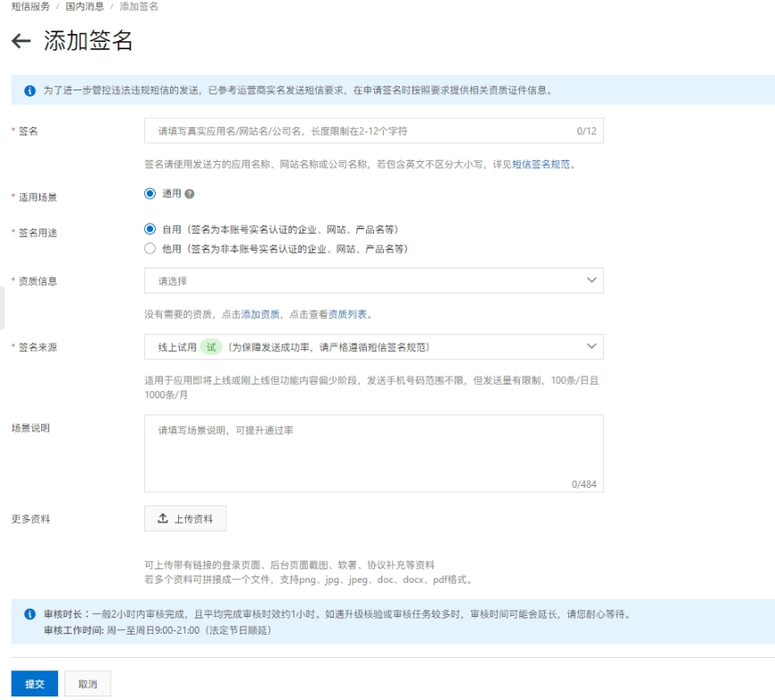
Task: Click the 签名来源 label
Action: (38, 347)
